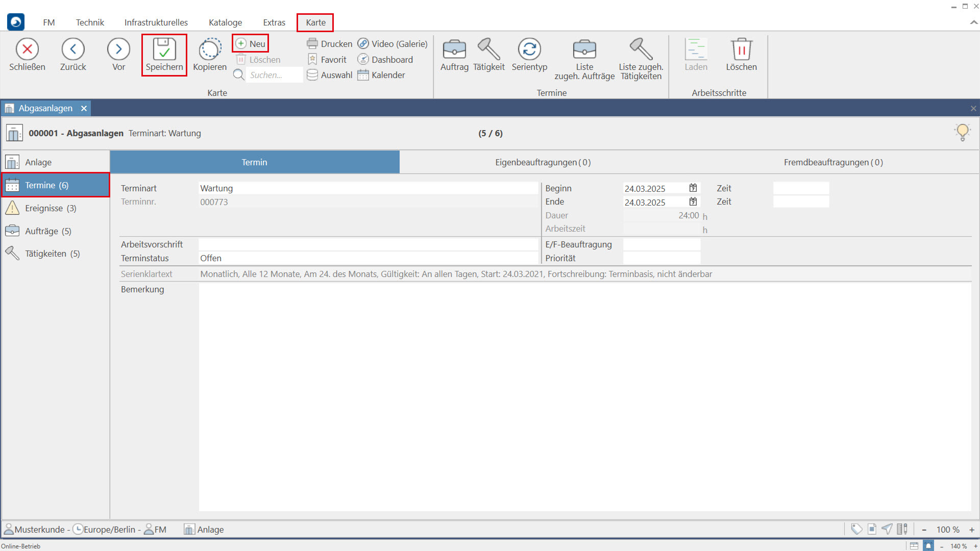
Task: Click the Neu button
Action: coord(251,44)
